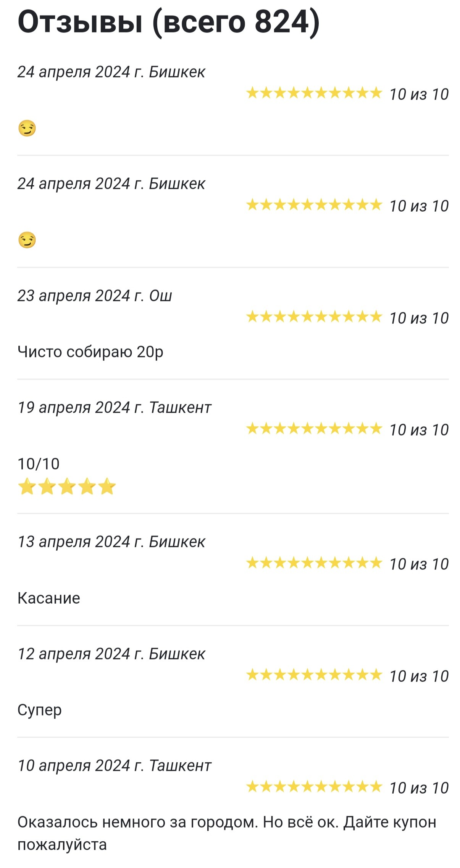
Task: Click the review text "Касание"
Action: (49, 598)
